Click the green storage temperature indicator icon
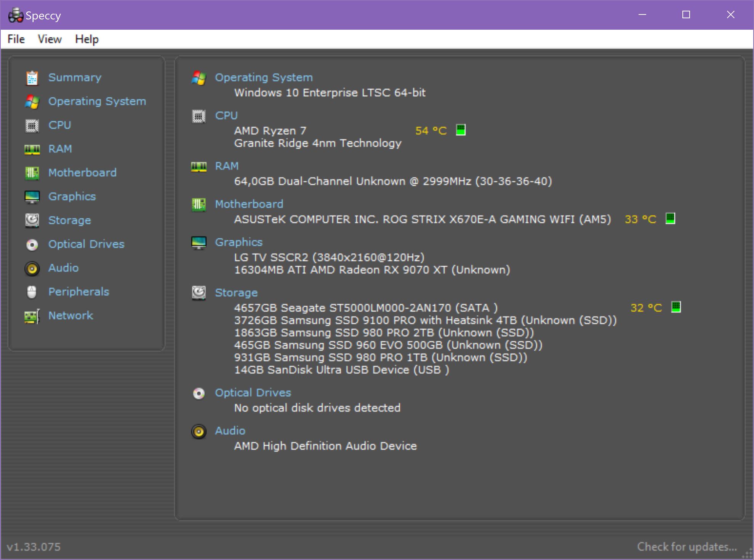 tap(676, 307)
